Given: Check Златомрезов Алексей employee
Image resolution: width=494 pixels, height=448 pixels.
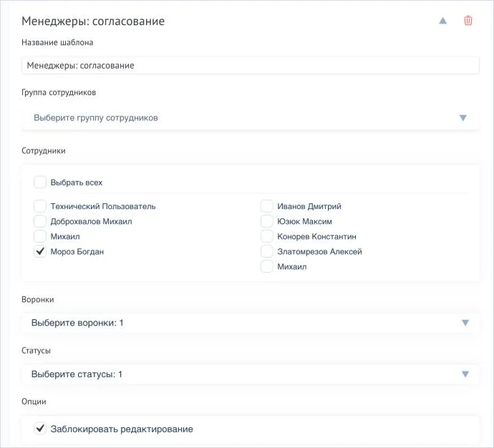Looking at the screenshot, I should (266, 251).
